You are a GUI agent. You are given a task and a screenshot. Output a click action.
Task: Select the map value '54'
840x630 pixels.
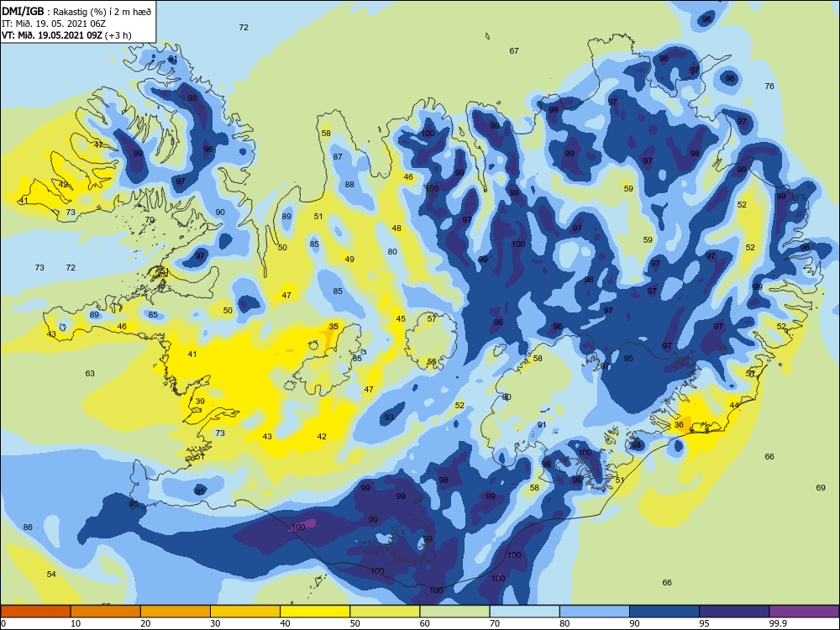coord(51,574)
